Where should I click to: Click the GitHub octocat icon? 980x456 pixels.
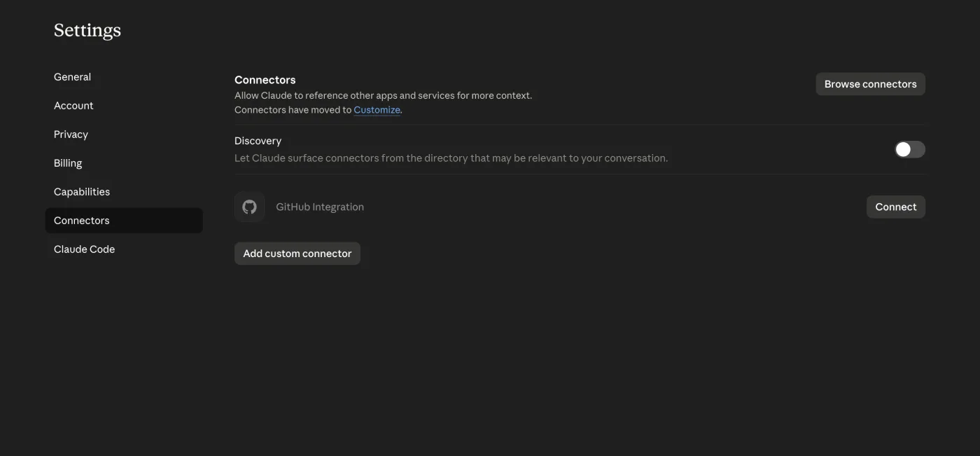pos(249,207)
